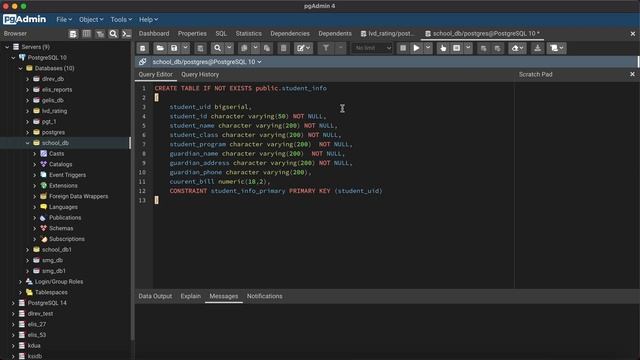Viewport: 640px width, 360px height.
Task: Switch to the Notifications tab
Action: (x=264, y=296)
